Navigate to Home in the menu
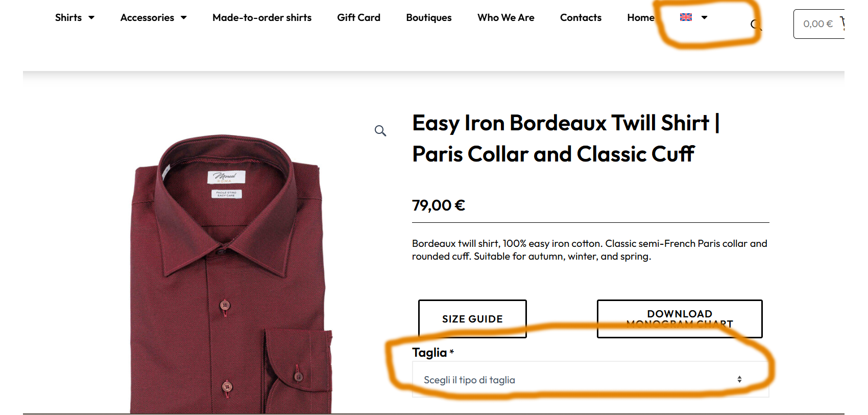The height and width of the screenshot is (415, 868). click(x=640, y=17)
